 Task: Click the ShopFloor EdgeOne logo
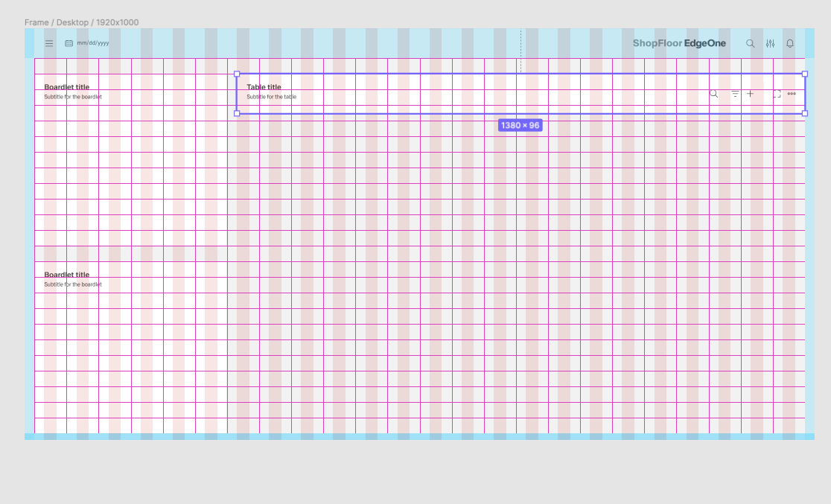(x=678, y=43)
